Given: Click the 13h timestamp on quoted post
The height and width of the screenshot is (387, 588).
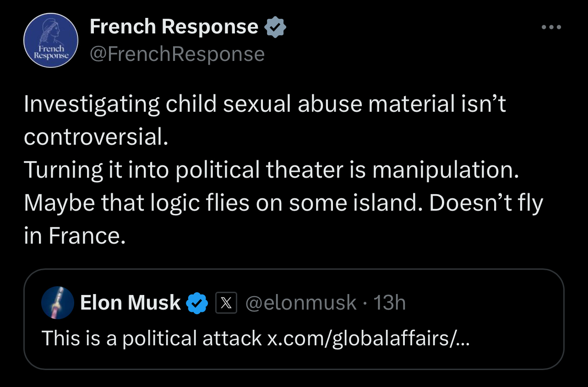Looking at the screenshot, I should pyautogui.click(x=390, y=303).
